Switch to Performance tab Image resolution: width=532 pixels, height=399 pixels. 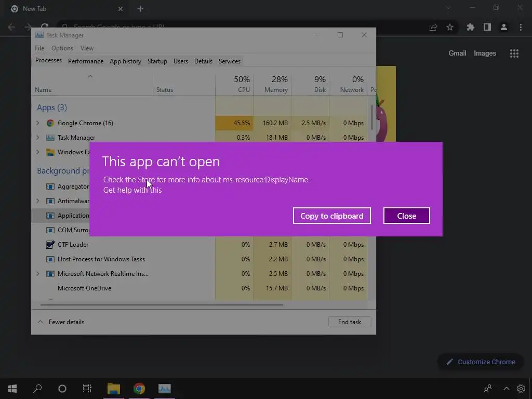point(86,61)
